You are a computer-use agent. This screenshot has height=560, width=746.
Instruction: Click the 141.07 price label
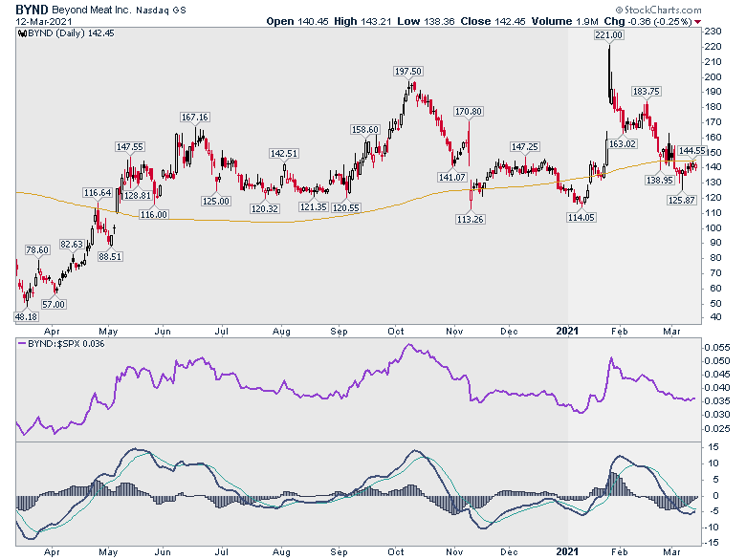point(452,178)
